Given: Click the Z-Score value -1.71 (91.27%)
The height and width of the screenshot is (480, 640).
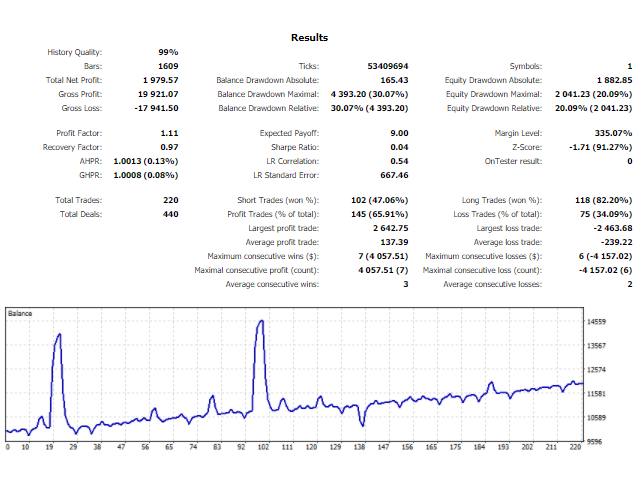Looking at the screenshot, I should coord(598,147).
